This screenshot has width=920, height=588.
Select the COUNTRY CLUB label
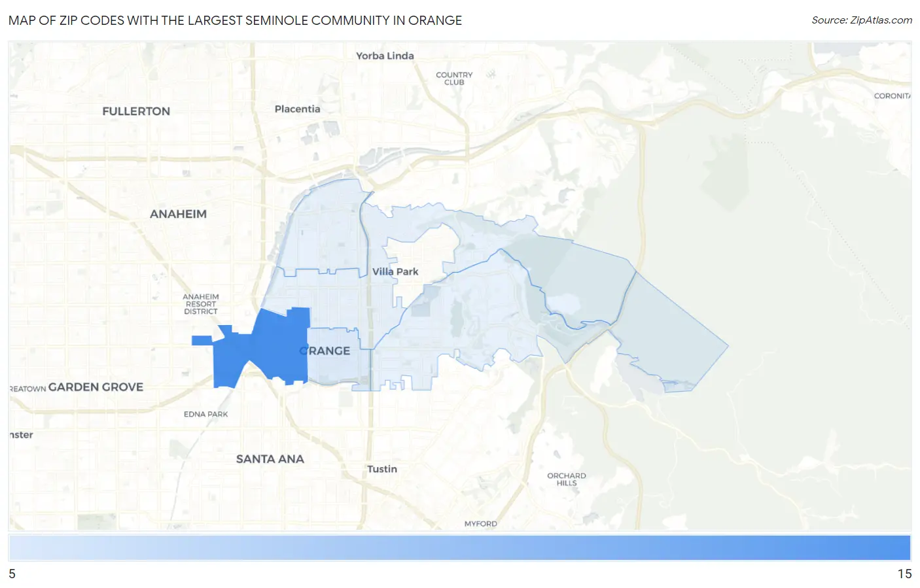454,78
